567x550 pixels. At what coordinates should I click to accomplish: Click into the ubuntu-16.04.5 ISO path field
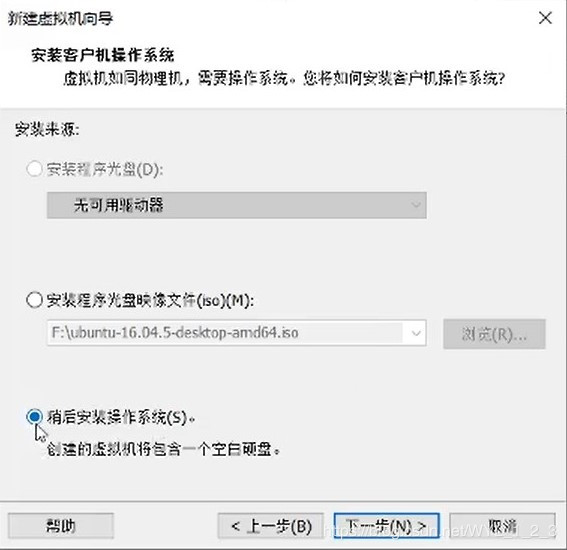click(225, 333)
